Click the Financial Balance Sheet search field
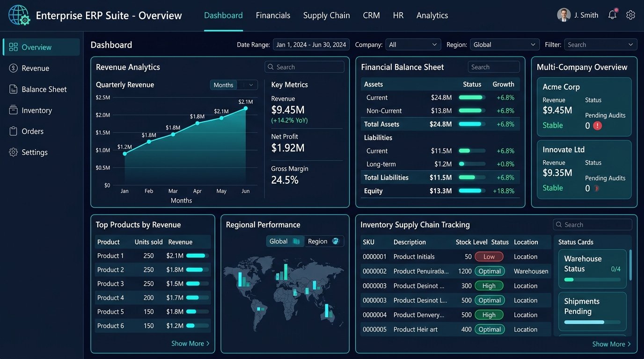 [494, 67]
